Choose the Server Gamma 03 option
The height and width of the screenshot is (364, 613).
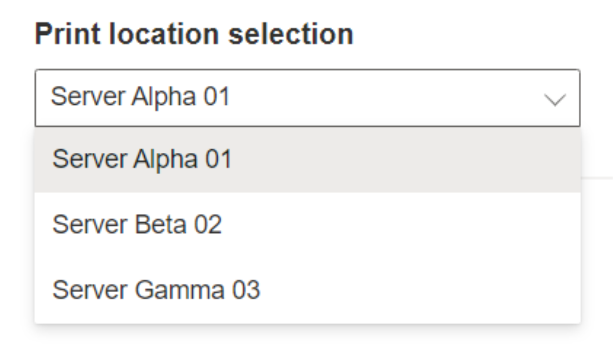[x=156, y=290]
